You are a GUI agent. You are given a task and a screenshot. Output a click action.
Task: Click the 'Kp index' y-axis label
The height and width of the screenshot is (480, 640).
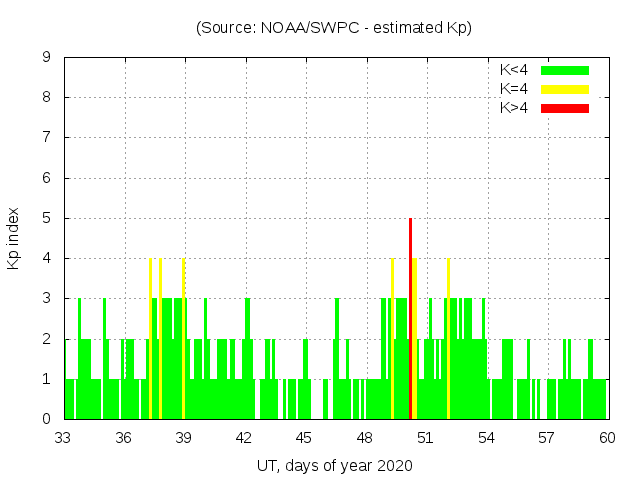pos(14,238)
